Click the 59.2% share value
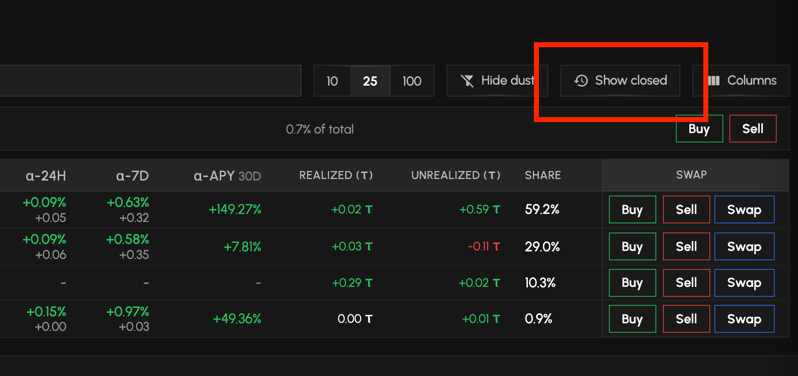 (x=542, y=210)
